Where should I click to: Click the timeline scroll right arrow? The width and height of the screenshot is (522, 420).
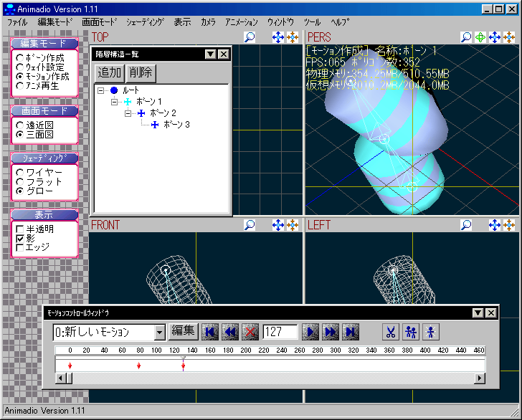pyautogui.click(x=480, y=378)
